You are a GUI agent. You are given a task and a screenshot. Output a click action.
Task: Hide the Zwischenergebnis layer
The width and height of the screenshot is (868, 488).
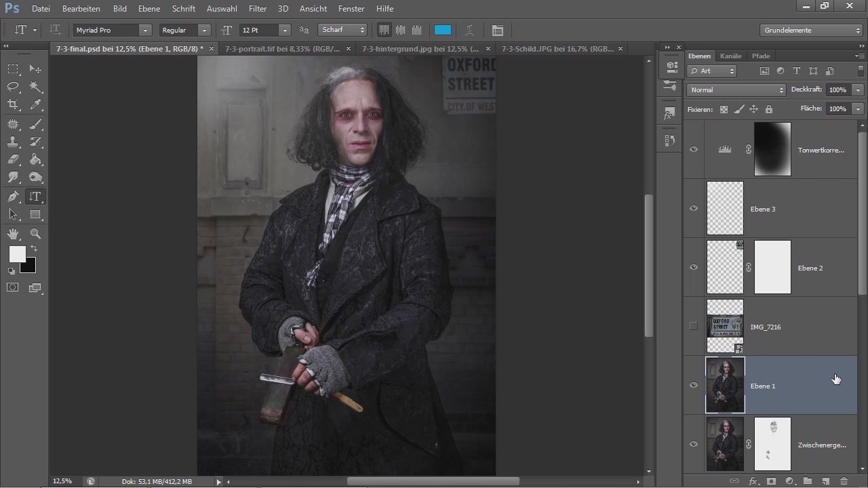tap(693, 444)
